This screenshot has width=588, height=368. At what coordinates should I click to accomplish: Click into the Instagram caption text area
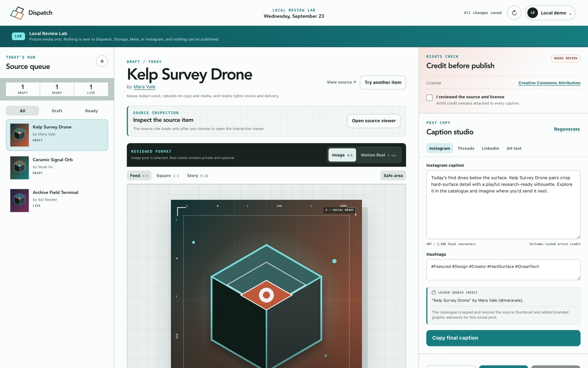pyautogui.click(x=503, y=204)
